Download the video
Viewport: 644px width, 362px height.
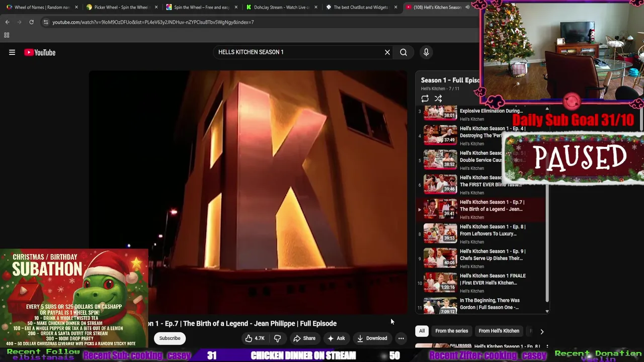tap(372, 338)
